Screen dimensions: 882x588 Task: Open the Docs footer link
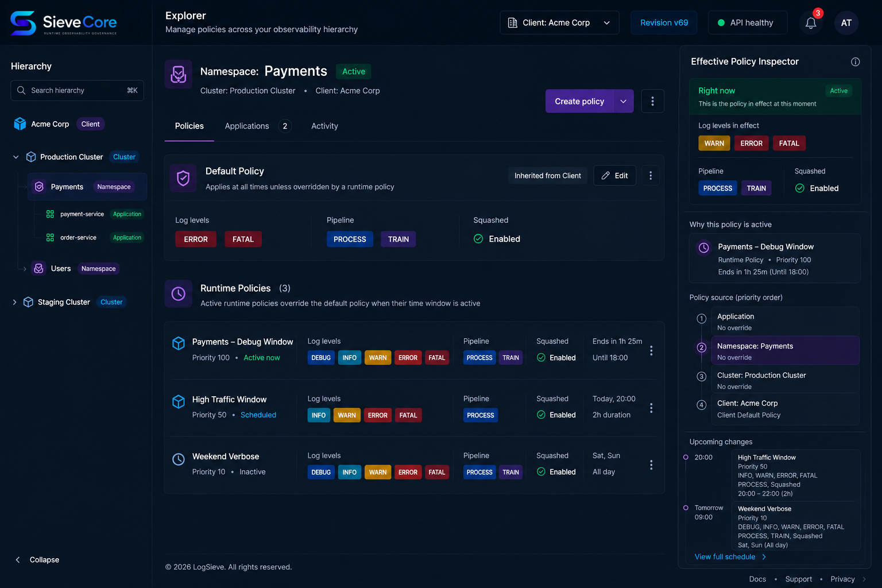757,579
